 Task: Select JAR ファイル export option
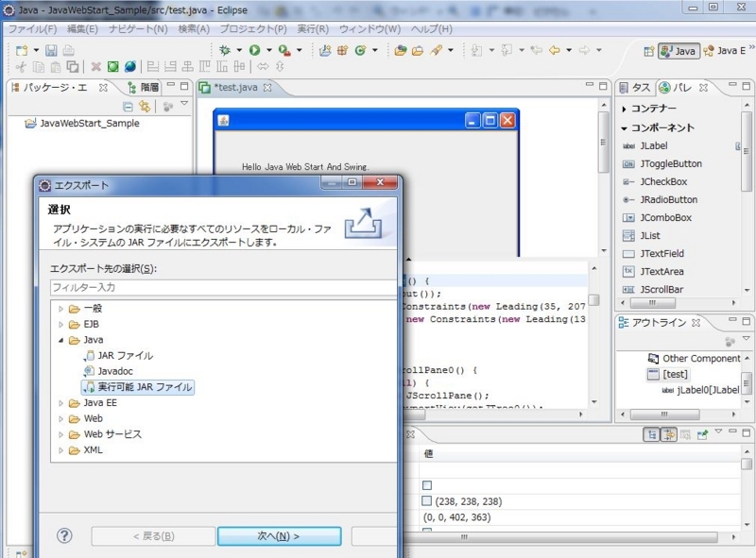(119, 356)
